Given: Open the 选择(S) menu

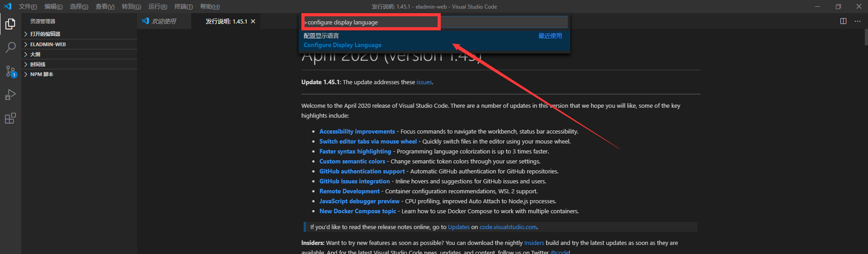Looking at the screenshot, I should [79, 6].
